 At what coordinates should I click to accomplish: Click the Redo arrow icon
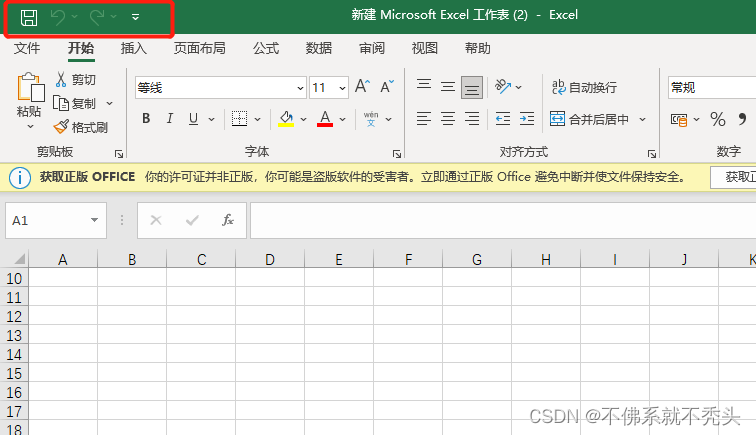(97, 17)
